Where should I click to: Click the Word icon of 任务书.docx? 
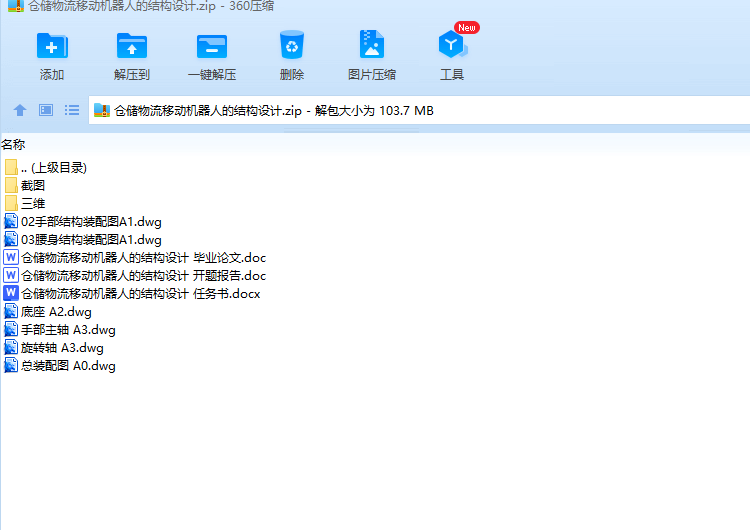pos(11,293)
